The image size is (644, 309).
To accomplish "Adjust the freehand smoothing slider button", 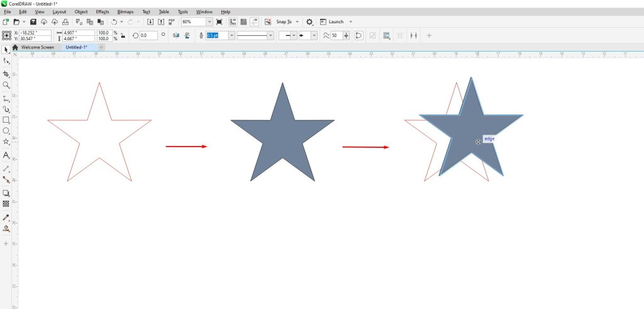I will click(x=347, y=36).
